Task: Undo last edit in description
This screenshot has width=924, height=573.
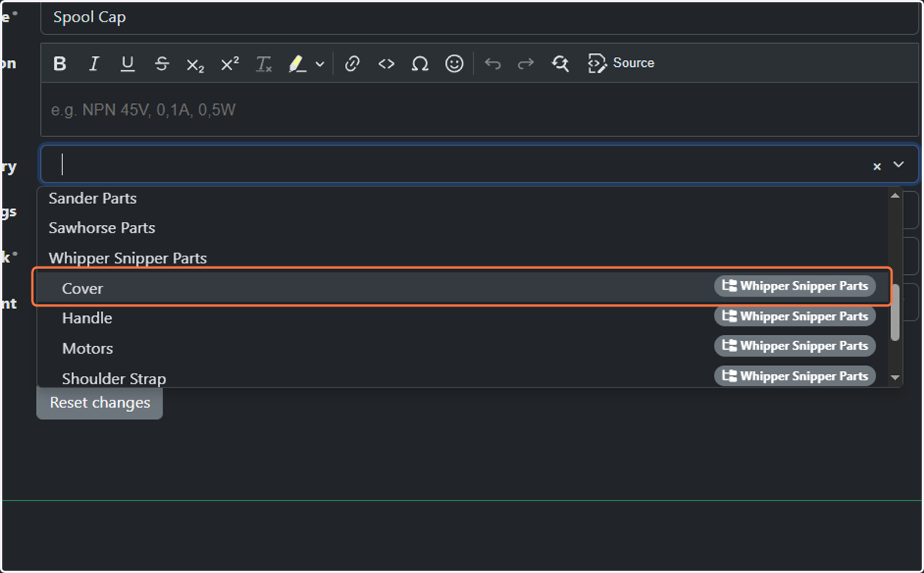Action: pyautogui.click(x=493, y=64)
